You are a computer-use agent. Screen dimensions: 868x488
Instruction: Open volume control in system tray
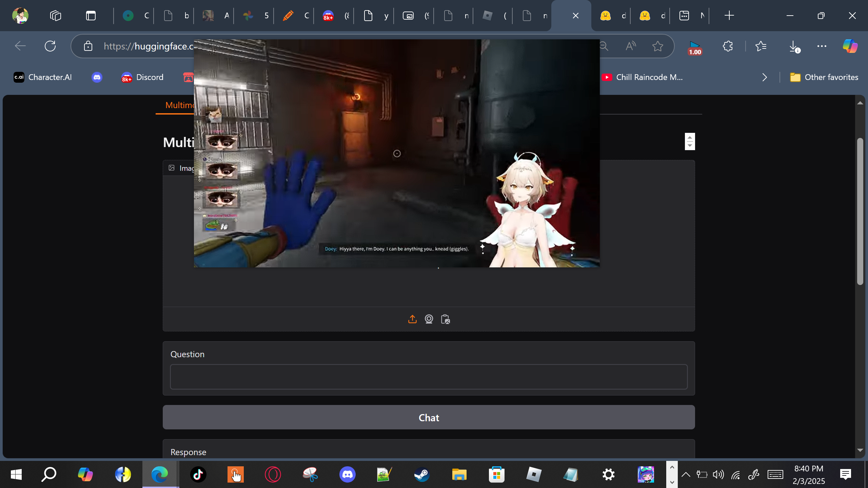pos(718,474)
